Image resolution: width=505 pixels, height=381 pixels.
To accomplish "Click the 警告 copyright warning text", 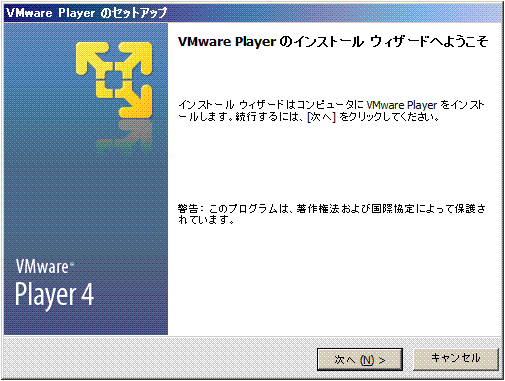I will [x=331, y=214].
